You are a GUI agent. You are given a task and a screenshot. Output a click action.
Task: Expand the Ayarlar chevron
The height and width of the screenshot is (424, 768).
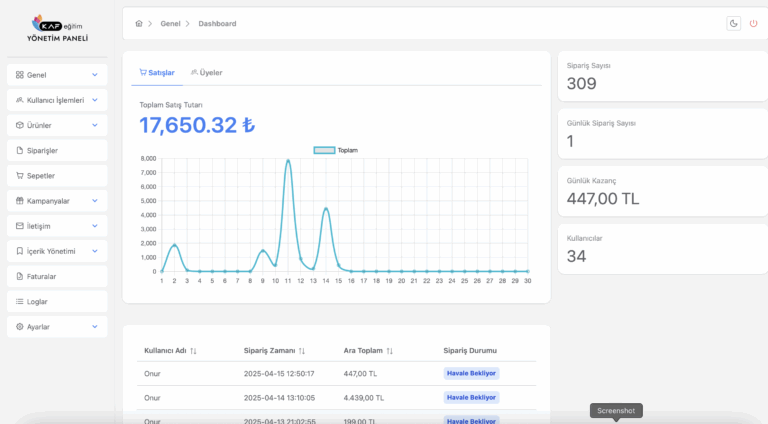[95, 327]
